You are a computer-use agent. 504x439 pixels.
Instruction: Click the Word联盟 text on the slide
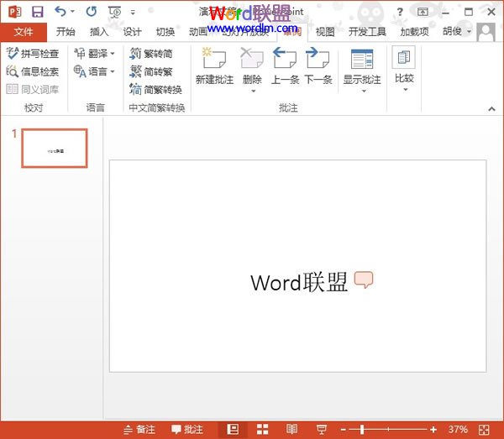click(299, 282)
